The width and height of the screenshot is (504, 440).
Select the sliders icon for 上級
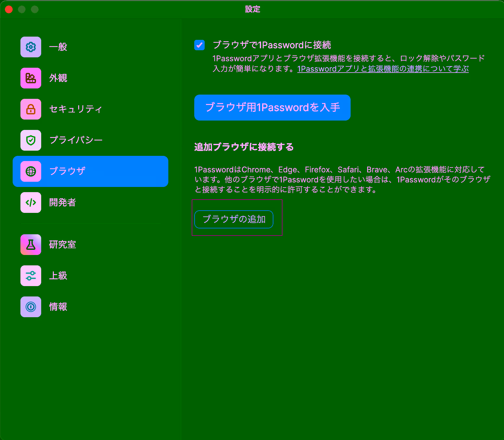31,276
